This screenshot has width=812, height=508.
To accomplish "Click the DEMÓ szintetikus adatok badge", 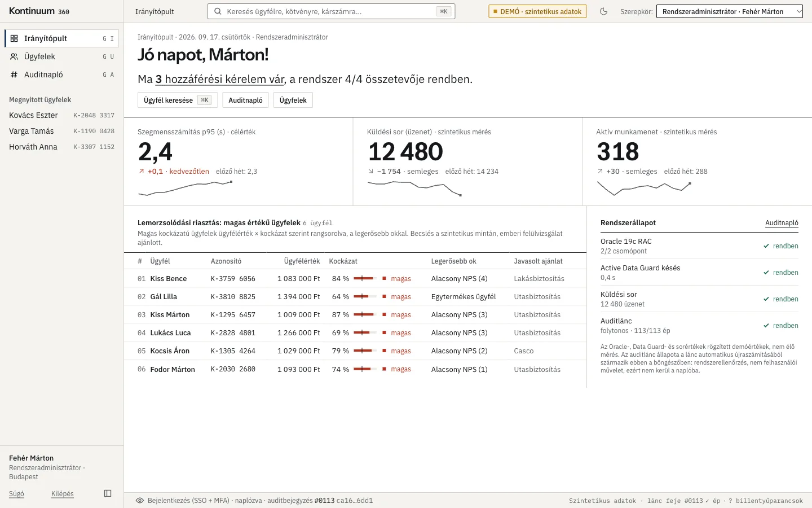I will 537,11.
